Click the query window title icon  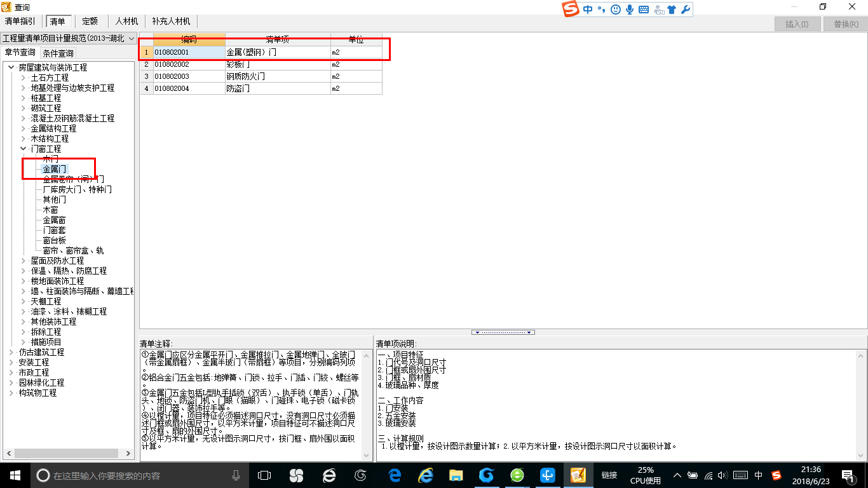click(7, 6)
